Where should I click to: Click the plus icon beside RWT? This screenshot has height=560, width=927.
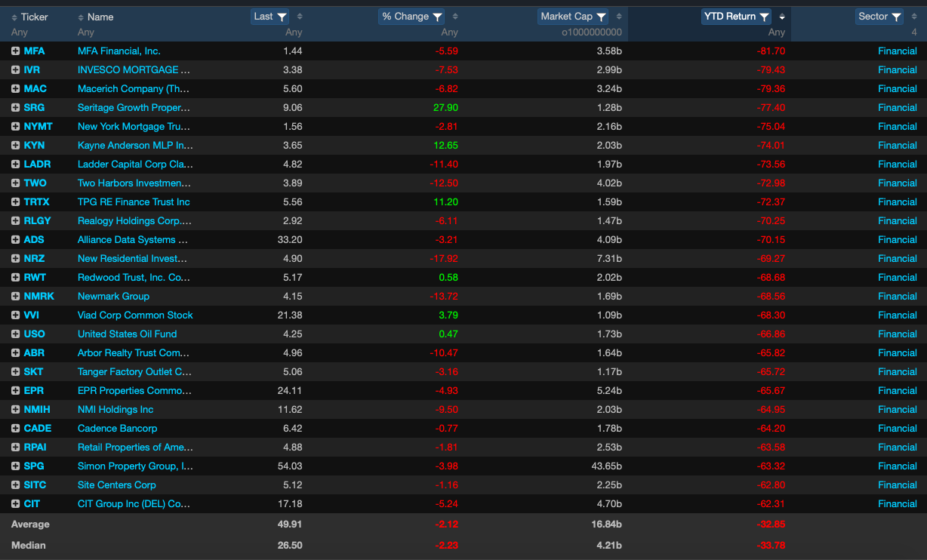pyautogui.click(x=15, y=277)
